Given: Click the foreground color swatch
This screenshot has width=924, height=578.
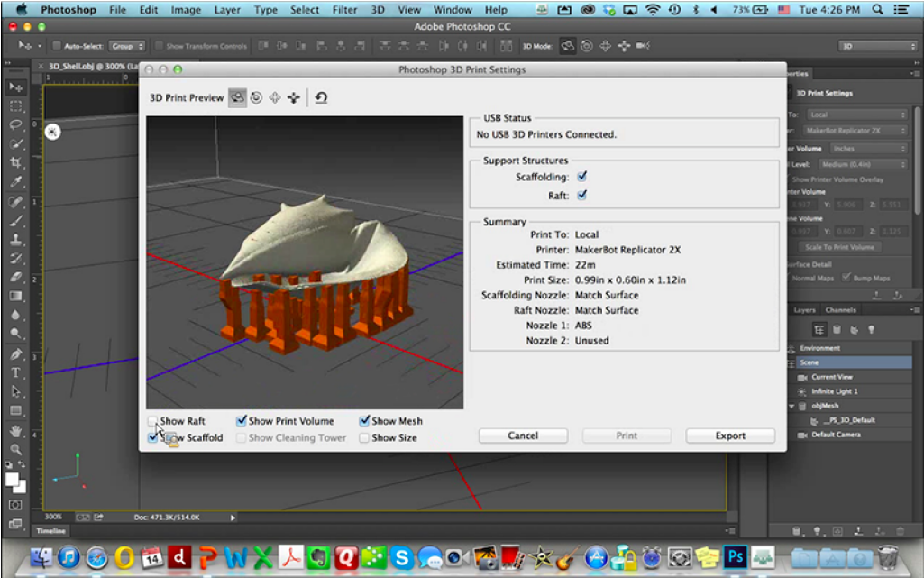Looking at the screenshot, I should [x=12, y=480].
